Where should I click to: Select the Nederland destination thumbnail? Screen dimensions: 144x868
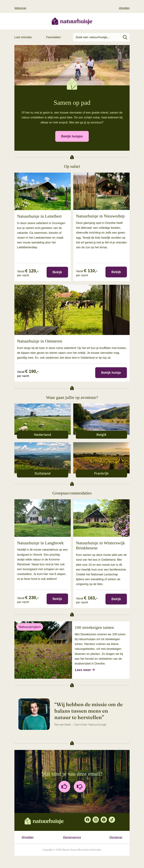(x=43, y=421)
